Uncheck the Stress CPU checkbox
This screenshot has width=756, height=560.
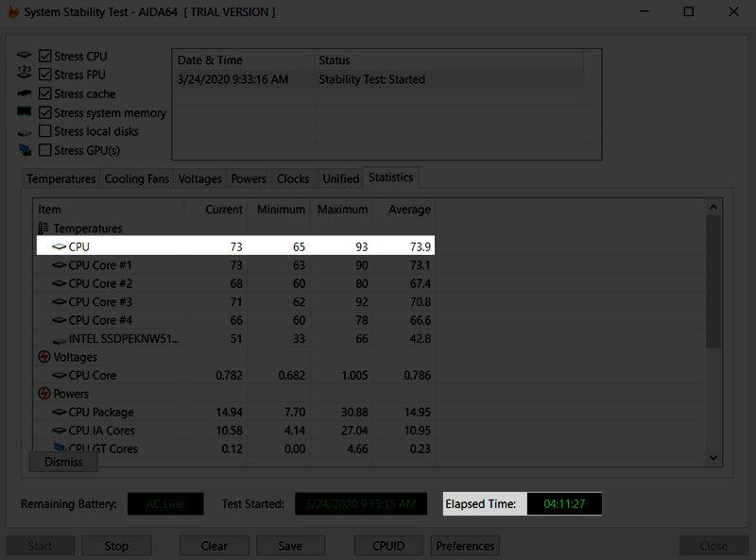point(44,56)
